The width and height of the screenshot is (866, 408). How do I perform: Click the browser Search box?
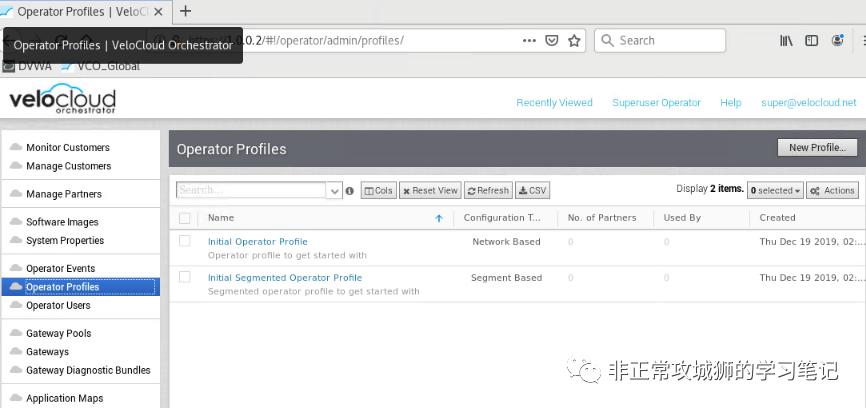pyautogui.click(x=660, y=41)
